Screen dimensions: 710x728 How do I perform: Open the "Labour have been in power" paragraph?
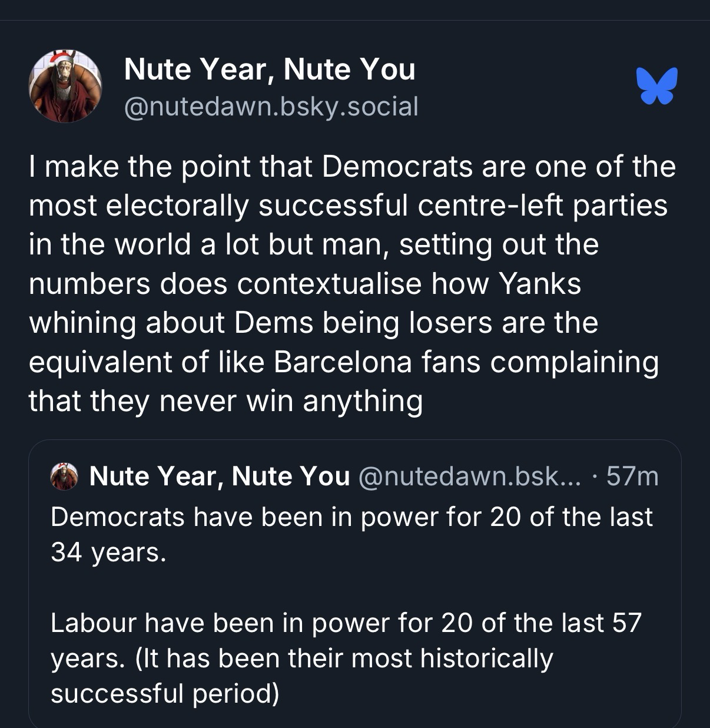pos(346,623)
